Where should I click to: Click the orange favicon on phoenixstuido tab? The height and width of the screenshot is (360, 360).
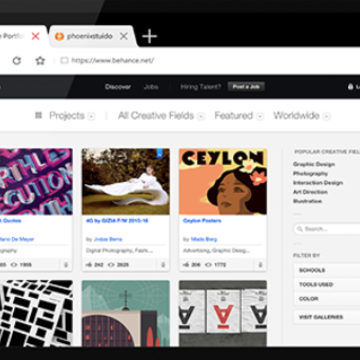point(59,36)
